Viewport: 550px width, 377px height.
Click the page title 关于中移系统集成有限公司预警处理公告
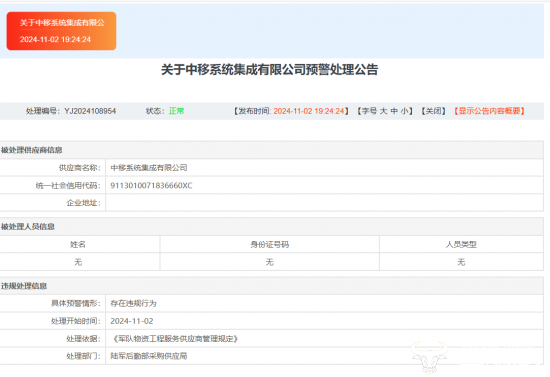point(269,70)
